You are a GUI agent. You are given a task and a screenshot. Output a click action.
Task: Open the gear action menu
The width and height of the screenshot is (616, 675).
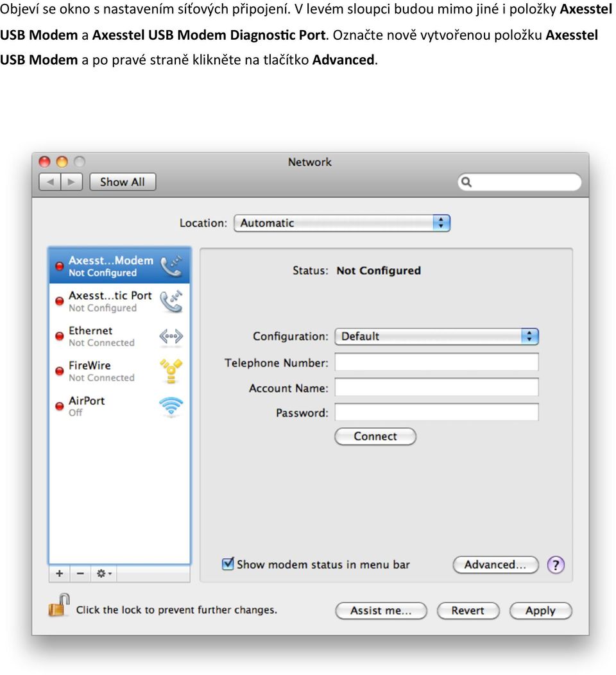tap(104, 574)
